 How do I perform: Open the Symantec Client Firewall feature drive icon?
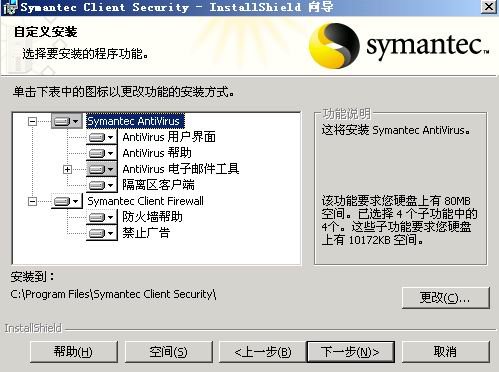tap(67, 201)
